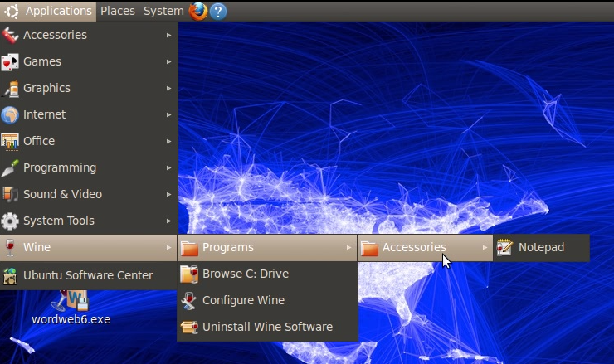Open the Games category
The image size is (614, 364).
[x=89, y=62]
